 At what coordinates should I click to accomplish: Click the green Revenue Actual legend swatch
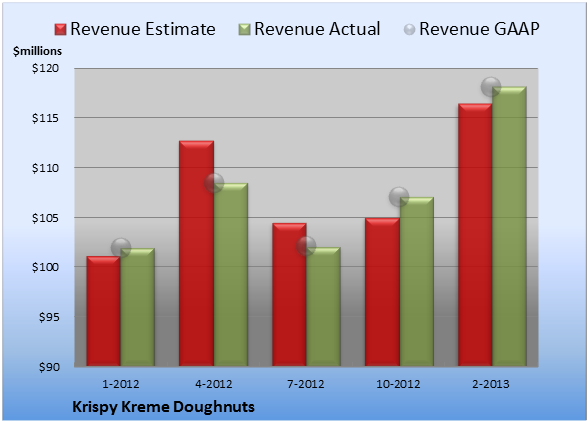244,29
